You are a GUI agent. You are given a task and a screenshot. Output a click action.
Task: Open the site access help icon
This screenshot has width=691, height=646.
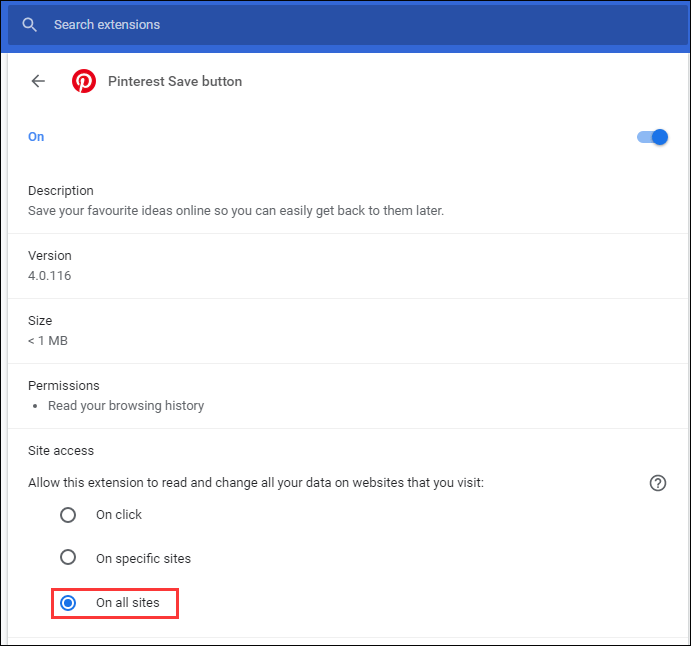658,483
